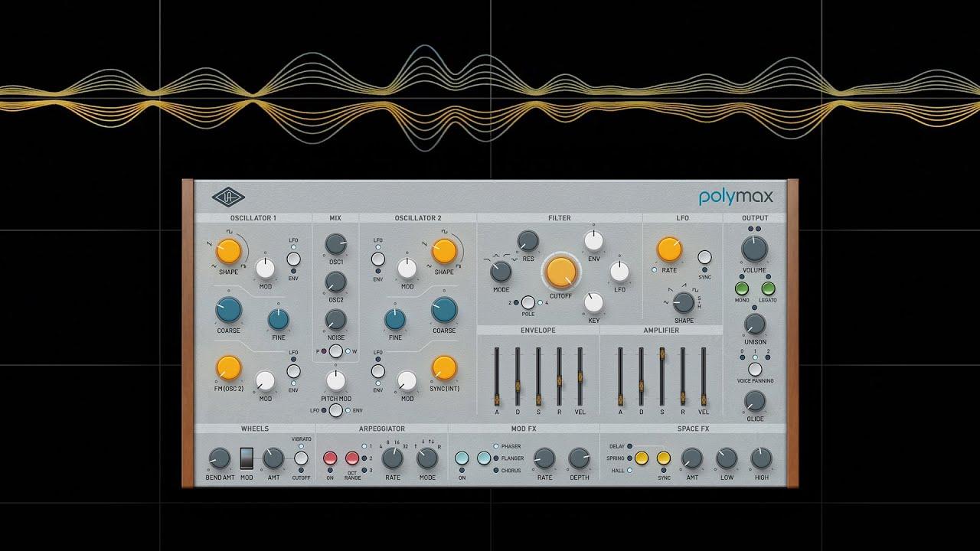Switch the Voice Panning selector
This screenshot has height=551, width=980.
pos(754,369)
